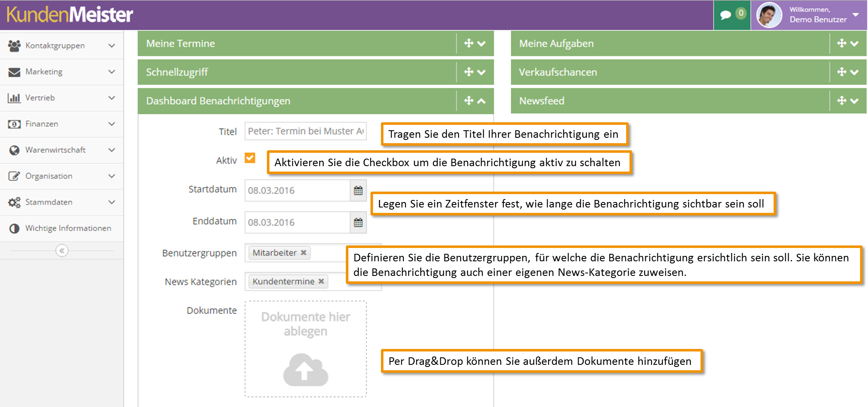Screen dimensions: 868x407
Task: Click the Dashboard Benachrichtigungen panel title
Action: [x=218, y=101]
